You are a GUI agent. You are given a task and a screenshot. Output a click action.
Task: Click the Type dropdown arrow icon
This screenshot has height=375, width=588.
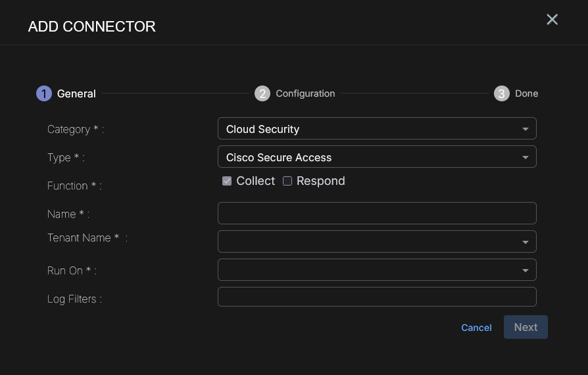pos(526,157)
